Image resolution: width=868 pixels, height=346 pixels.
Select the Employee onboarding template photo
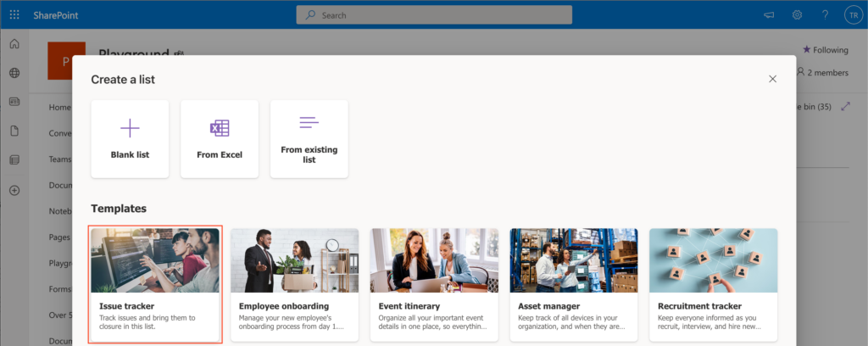click(x=294, y=260)
